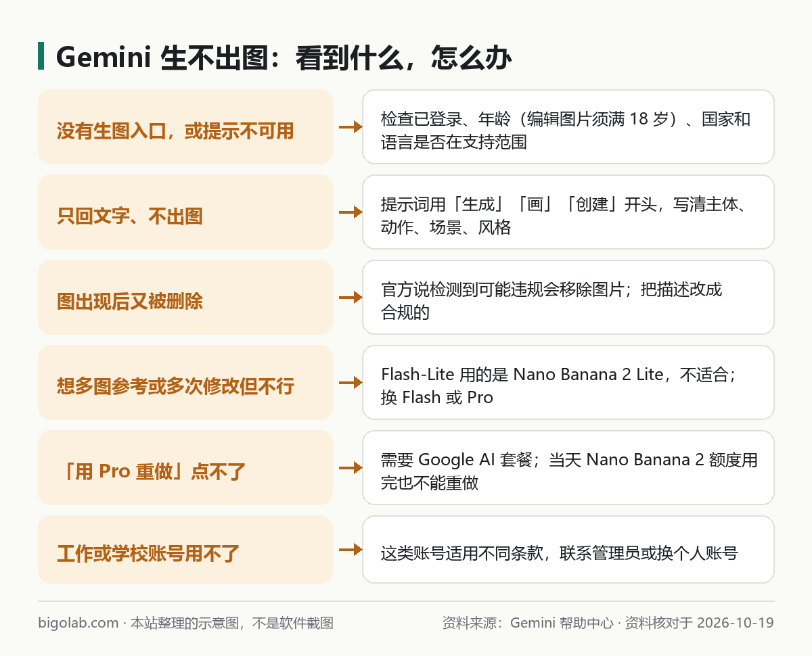The image size is (812, 656).
Task: Click the title 'Gemini 生不出图：看到什么，怎么办'
Action: [x=284, y=58]
